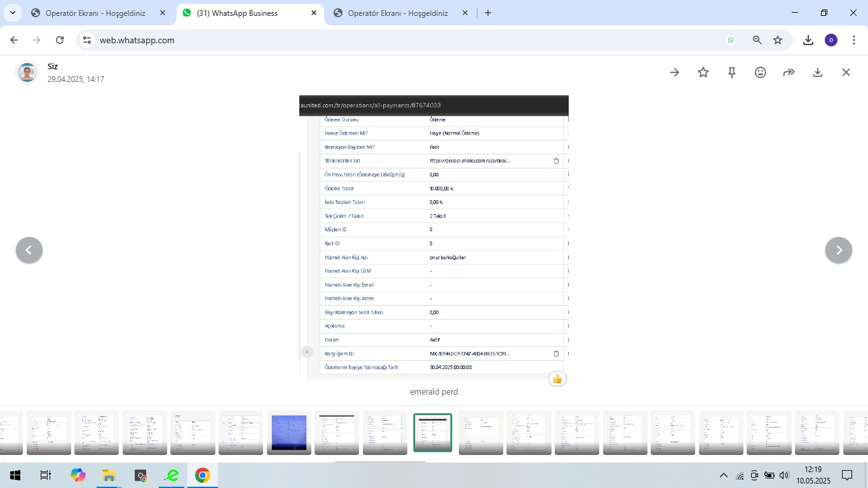Image resolution: width=868 pixels, height=488 pixels.
Task: Open Chrome from the Windows taskbar
Action: (x=202, y=475)
